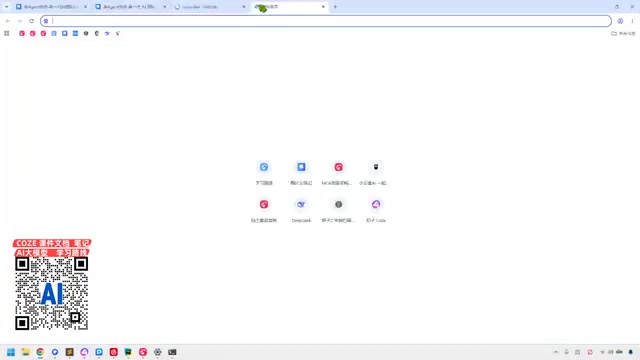
Task: Close the GitHub tab
Action: pyautogui.click(x=244, y=7)
